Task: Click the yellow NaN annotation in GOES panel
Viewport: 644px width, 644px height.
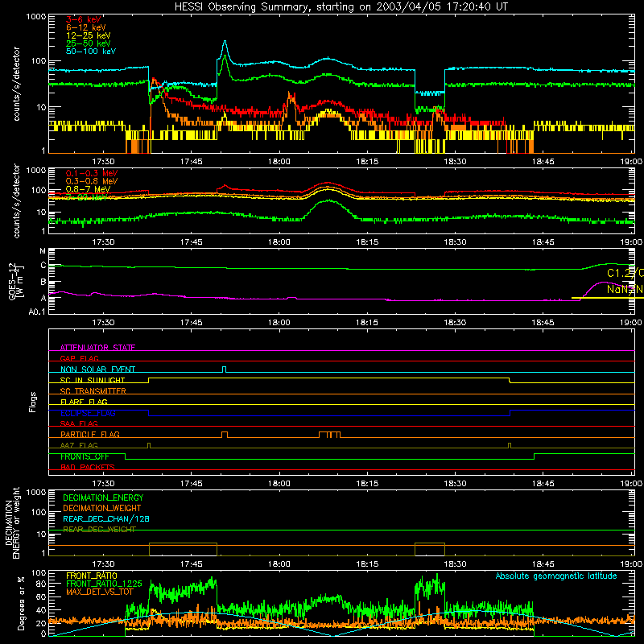Action: coord(625,289)
